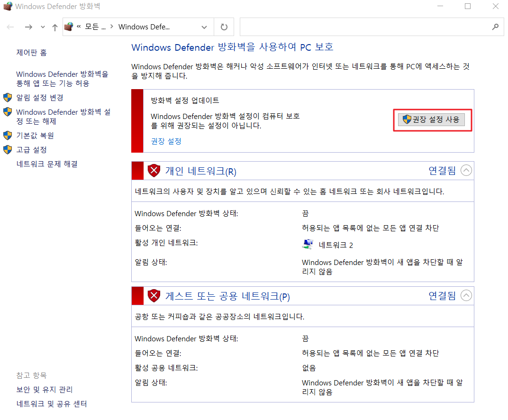Open 고급 설정 link
Viewport: 508px width, 420px height.
[x=32, y=150]
